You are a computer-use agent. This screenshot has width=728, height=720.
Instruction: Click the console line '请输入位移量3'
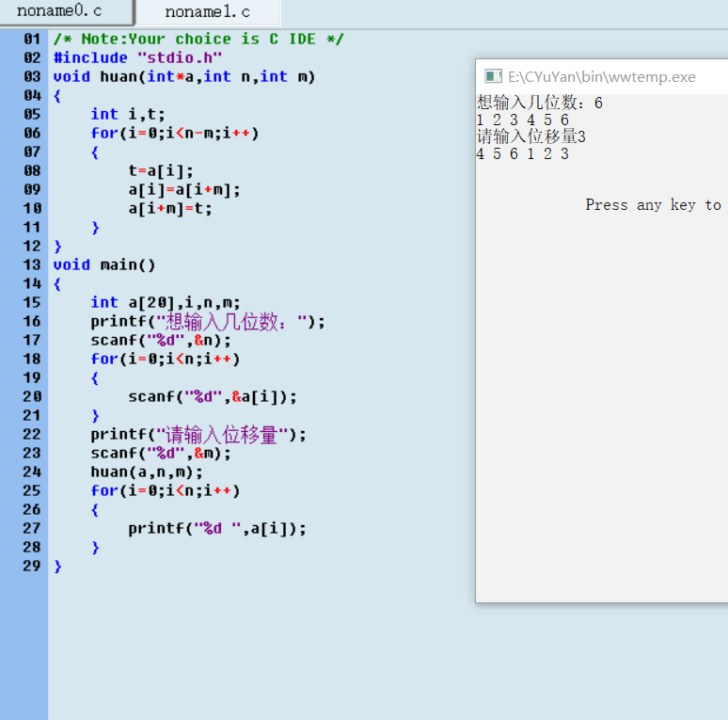pos(531,136)
